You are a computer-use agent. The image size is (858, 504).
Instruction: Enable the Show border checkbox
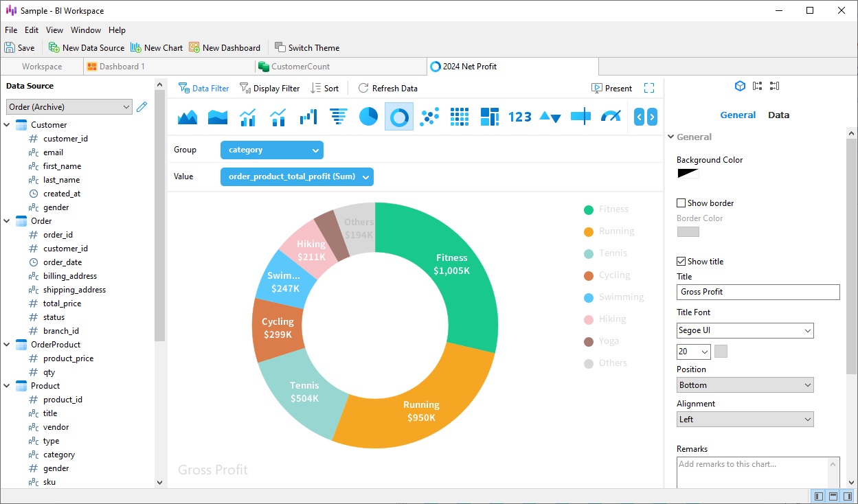681,203
